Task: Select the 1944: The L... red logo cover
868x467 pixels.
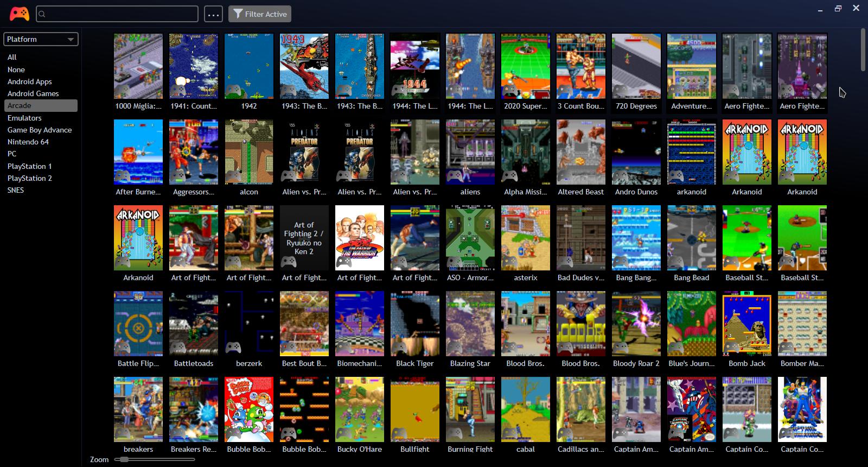Action: pos(415,66)
